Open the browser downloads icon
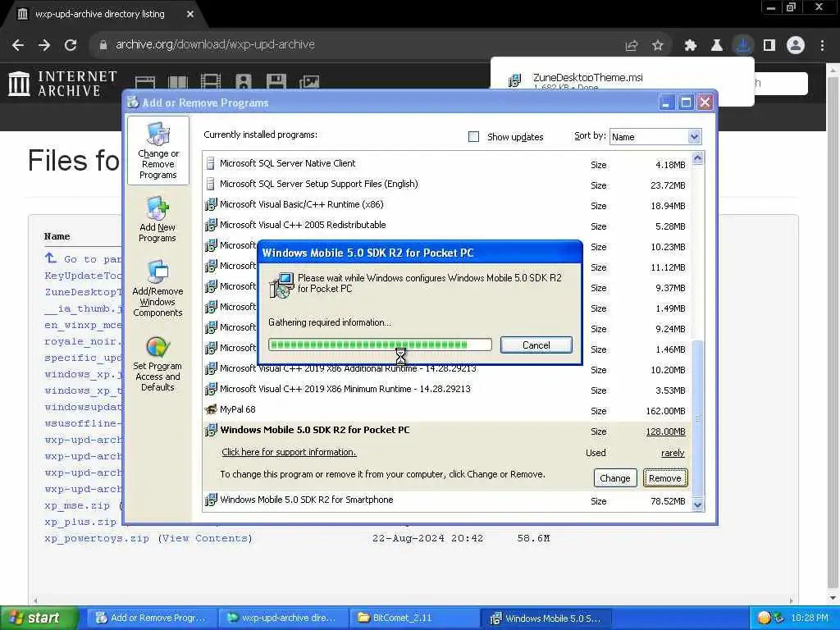 [743, 46]
